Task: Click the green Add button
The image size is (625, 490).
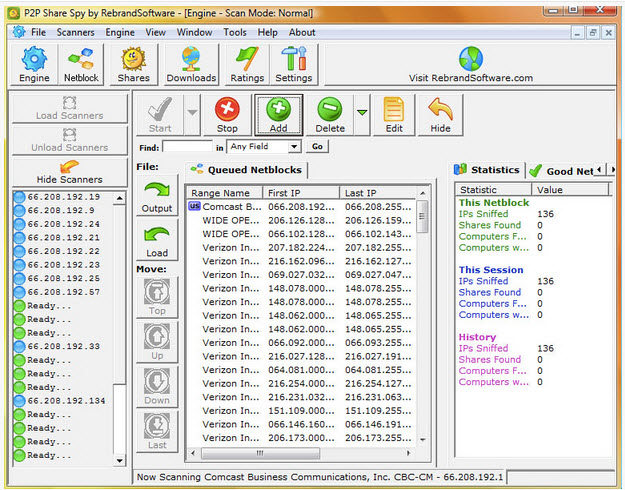Action: (x=279, y=115)
